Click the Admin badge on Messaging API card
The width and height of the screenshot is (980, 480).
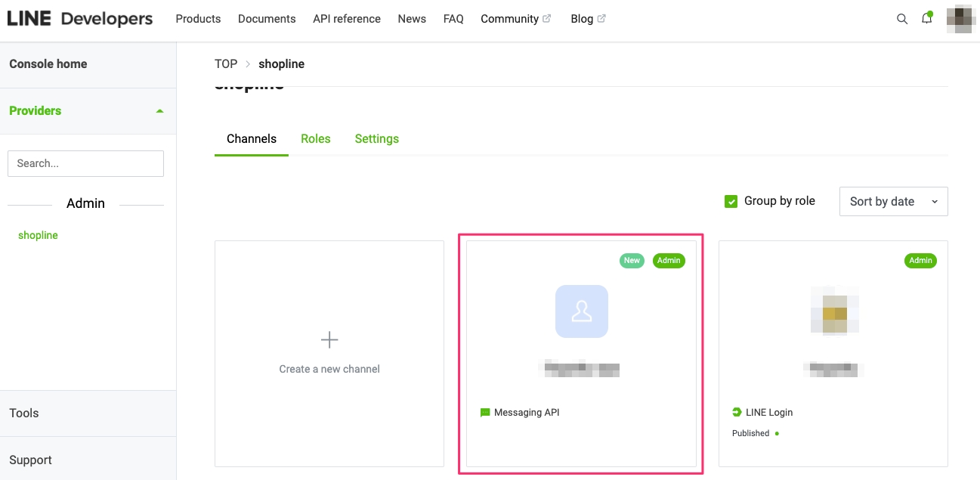coord(669,261)
